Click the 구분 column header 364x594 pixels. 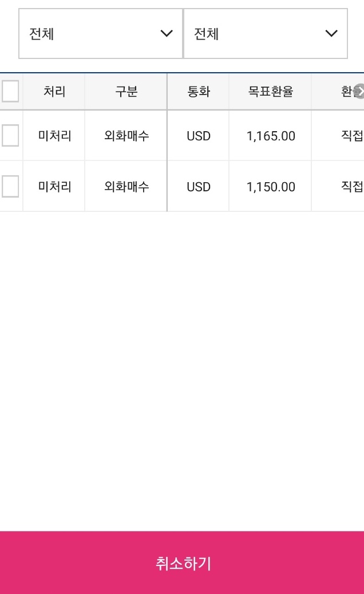[x=126, y=91]
